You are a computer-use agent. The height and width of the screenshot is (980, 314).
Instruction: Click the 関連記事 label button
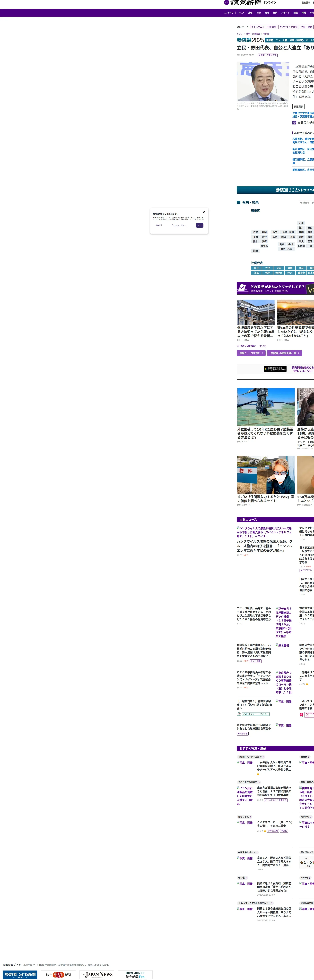(x=298, y=106)
